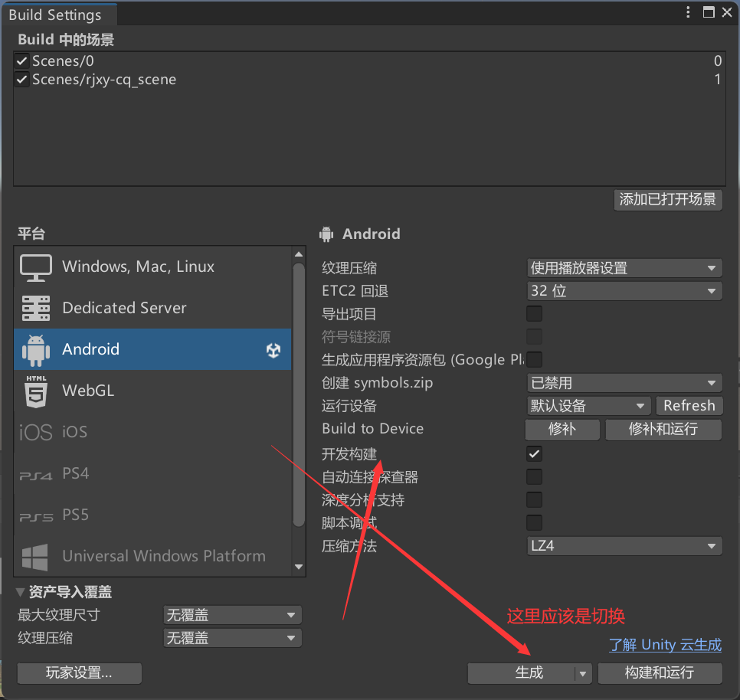Click the Refresh devices button
Screen dimensions: 740x700
click(x=689, y=406)
